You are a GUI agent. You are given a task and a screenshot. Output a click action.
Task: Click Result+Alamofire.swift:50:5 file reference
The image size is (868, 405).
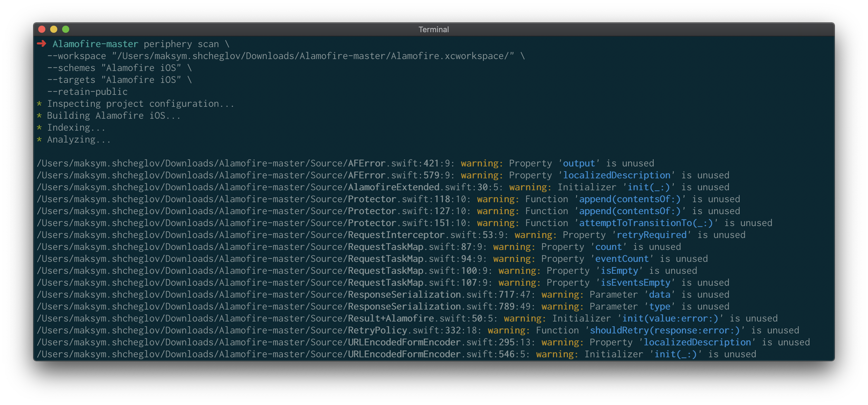(x=267, y=319)
